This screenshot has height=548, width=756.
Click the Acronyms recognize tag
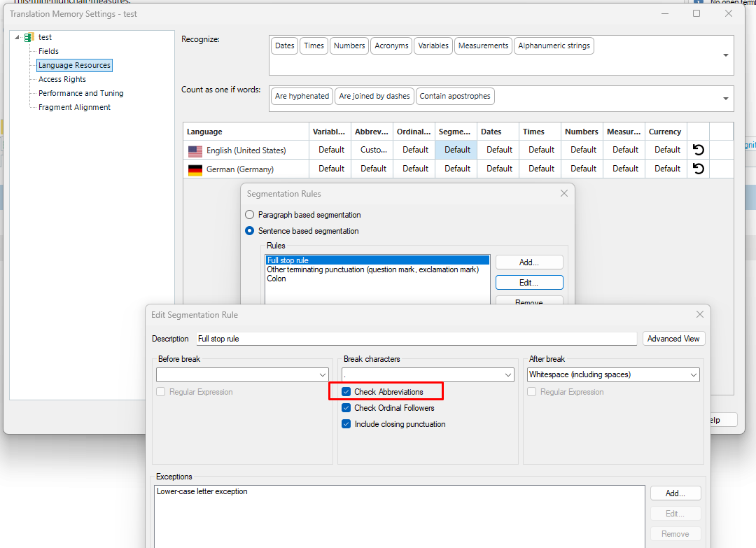tap(391, 45)
